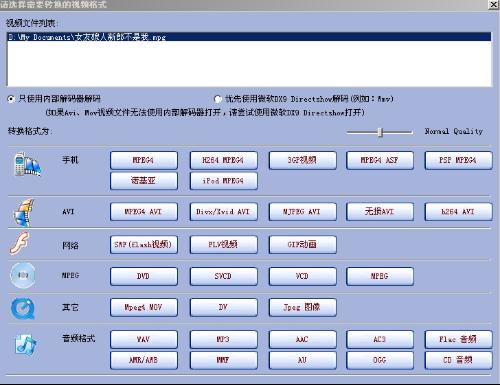
Task: Click the MPEG4 ASF button
Action: (x=380, y=160)
